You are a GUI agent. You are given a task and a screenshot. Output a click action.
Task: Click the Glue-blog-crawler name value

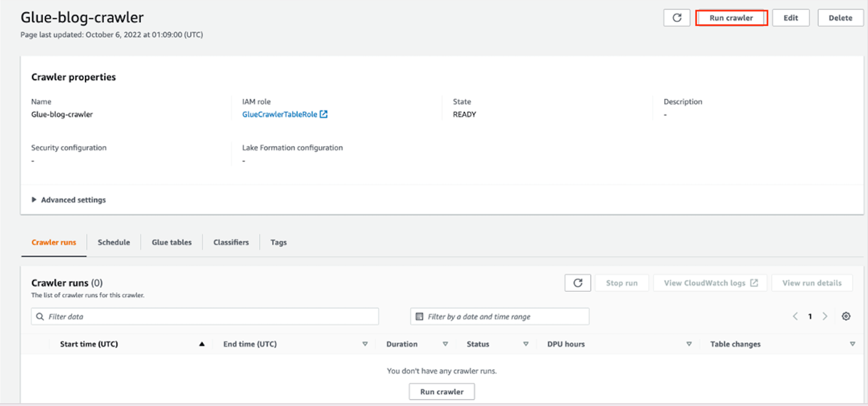pos(62,114)
